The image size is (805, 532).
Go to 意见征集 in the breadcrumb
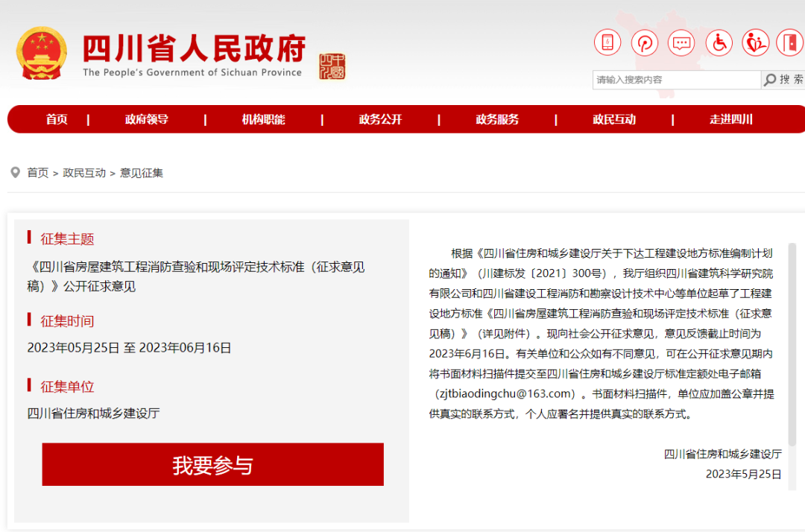pyautogui.click(x=141, y=173)
